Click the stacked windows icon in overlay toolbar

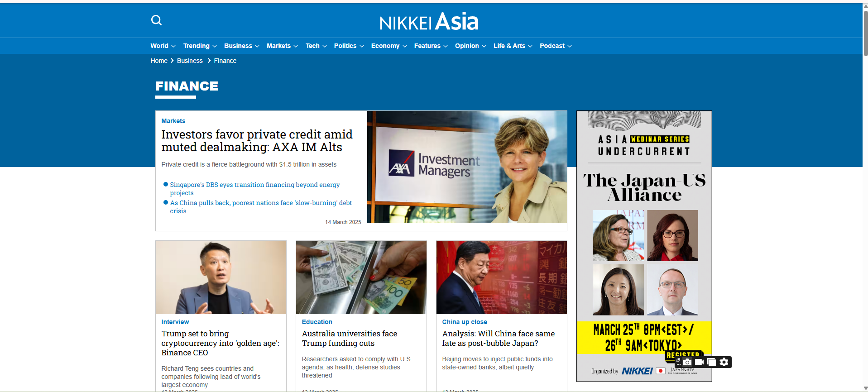tap(711, 362)
